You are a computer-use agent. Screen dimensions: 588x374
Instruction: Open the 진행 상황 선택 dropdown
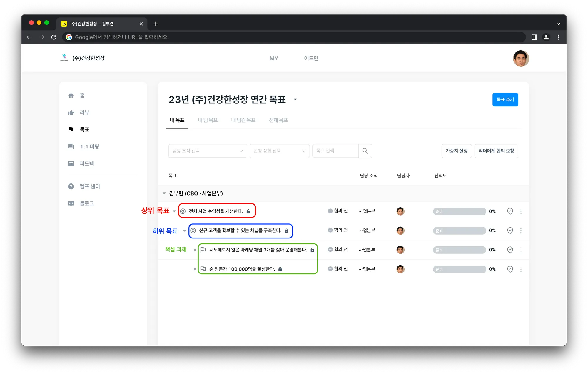pyautogui.click(x=280, y=151)
